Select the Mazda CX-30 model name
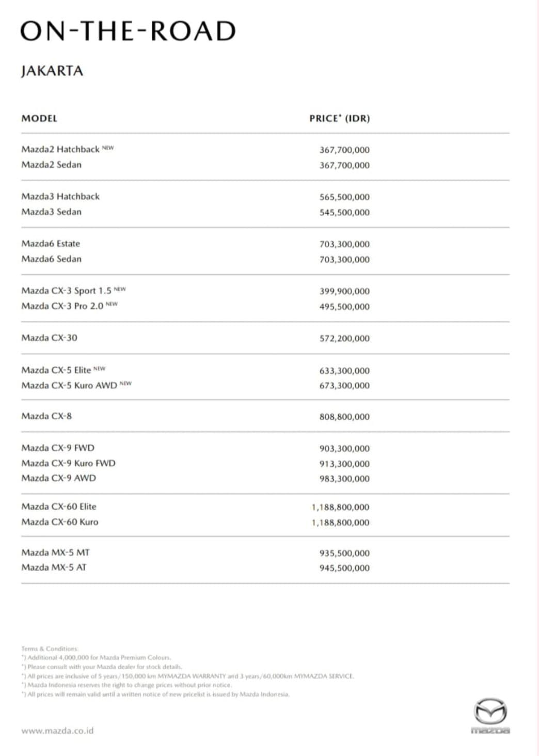Screen dimensions: 539x756 click(49, 338)
